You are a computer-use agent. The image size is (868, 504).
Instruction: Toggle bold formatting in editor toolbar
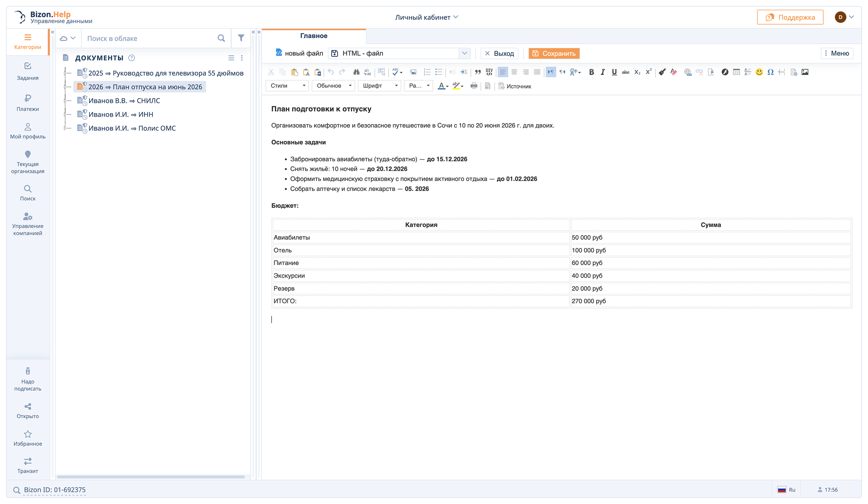(591, 72)
